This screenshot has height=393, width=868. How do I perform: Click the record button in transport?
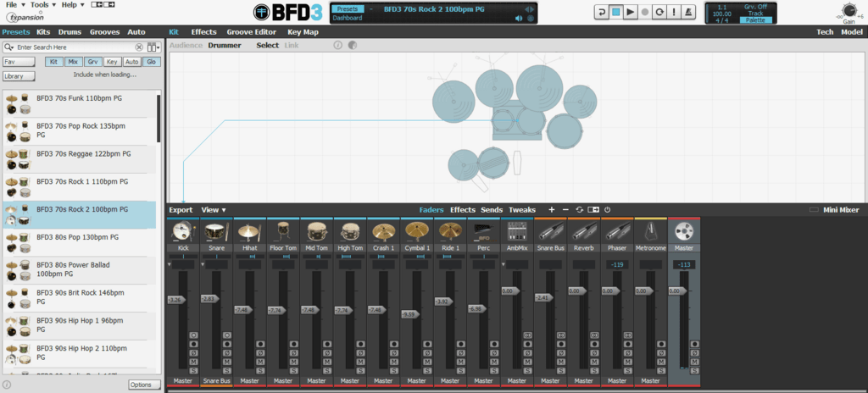(x=645, y=12)
